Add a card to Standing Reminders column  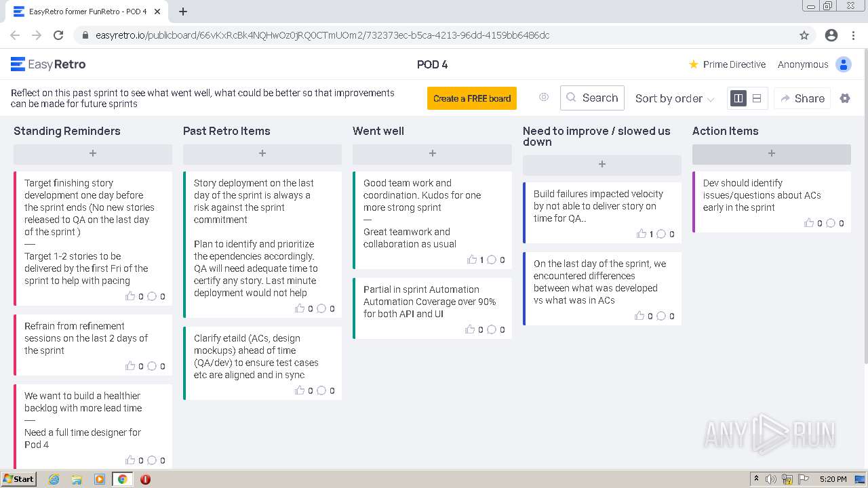coord(93,154)
